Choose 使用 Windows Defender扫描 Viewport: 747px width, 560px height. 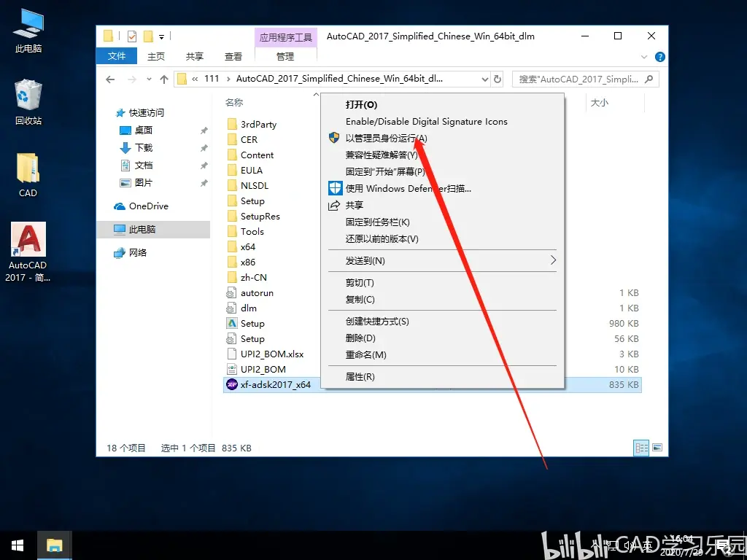[x=409, y=189]
